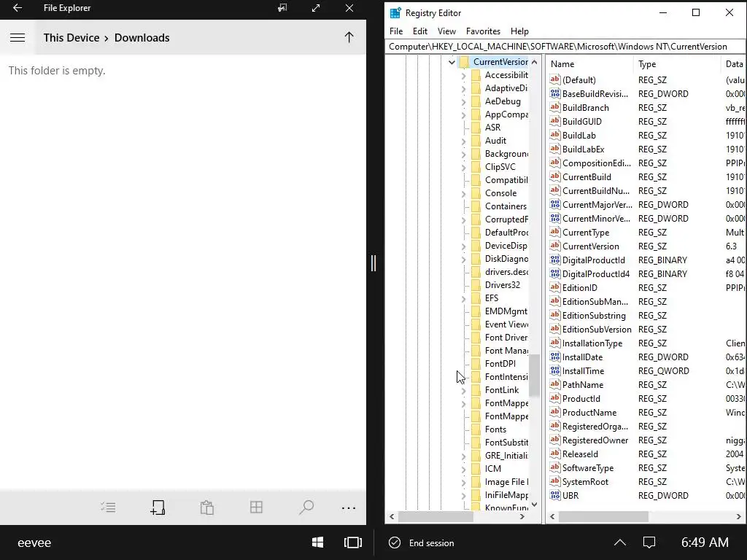Open search with the magnifier icon
This screenshot has width=747, height=560.
tap(306, 507)
